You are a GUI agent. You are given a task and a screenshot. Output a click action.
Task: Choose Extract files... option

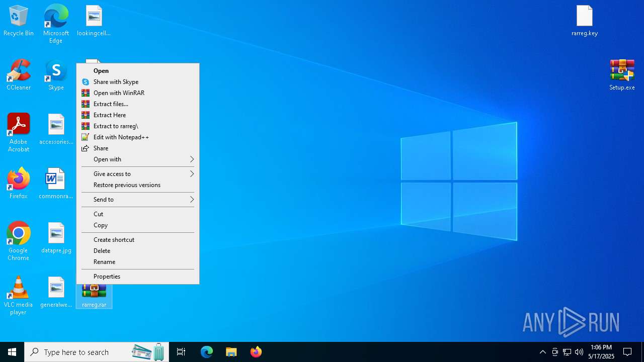[x=138, y=104]
